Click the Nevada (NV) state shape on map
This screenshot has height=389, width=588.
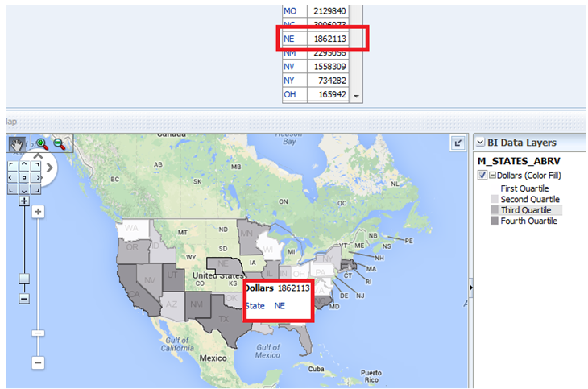point(149,279)
